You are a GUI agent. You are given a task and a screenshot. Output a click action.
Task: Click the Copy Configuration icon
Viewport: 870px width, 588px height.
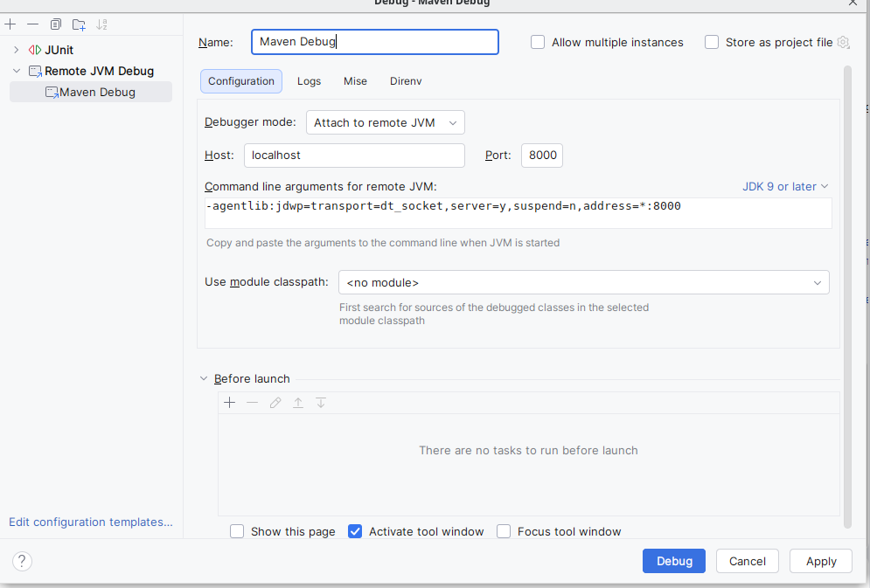click(x=56, y=24)
